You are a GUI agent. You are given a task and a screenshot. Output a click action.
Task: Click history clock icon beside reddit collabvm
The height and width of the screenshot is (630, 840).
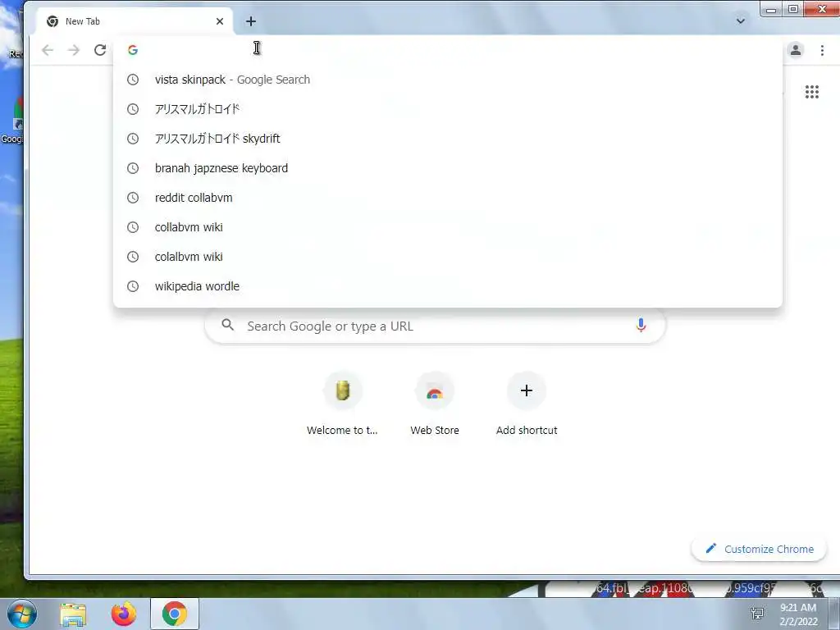[x=133, y=198]
